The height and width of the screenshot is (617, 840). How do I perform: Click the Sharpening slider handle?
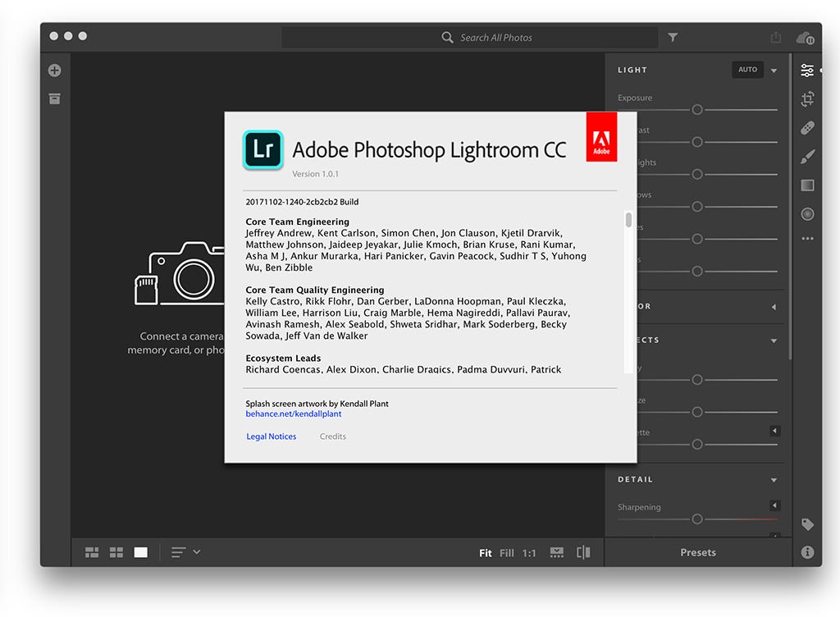(697, 519)
